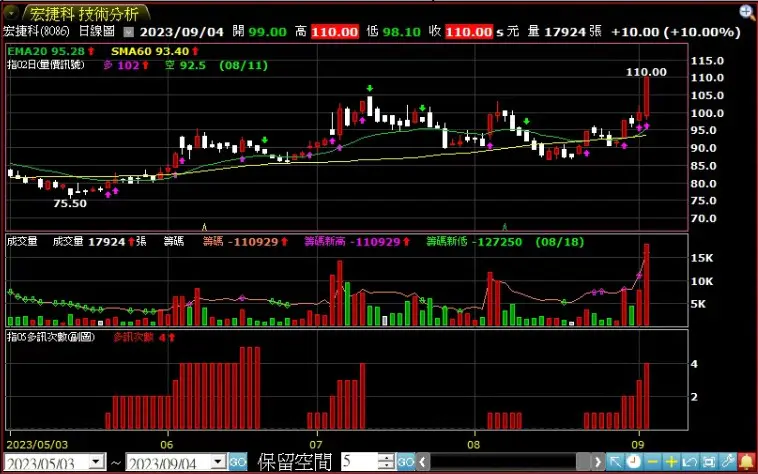Click the 09 month label on time axis

[x=638, y=445]
